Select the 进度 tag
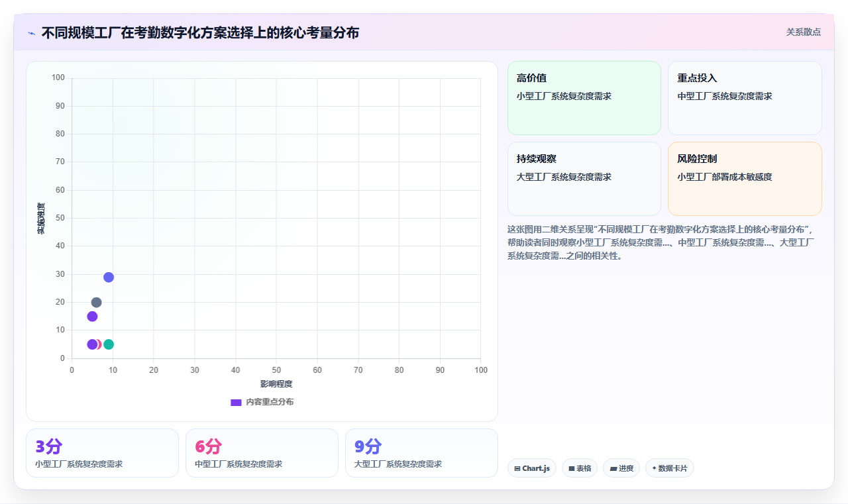Viewport: 848px width, 504px height. [621, 468]
